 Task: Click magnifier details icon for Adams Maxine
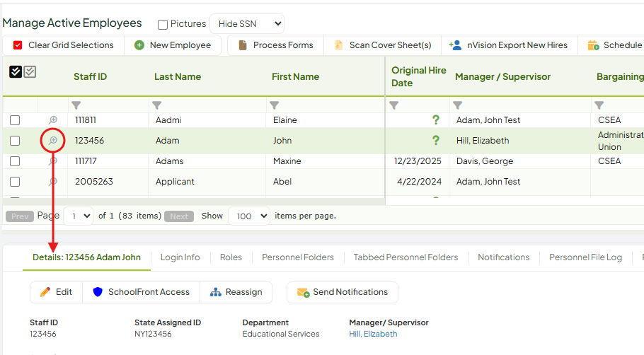point(52,161)
